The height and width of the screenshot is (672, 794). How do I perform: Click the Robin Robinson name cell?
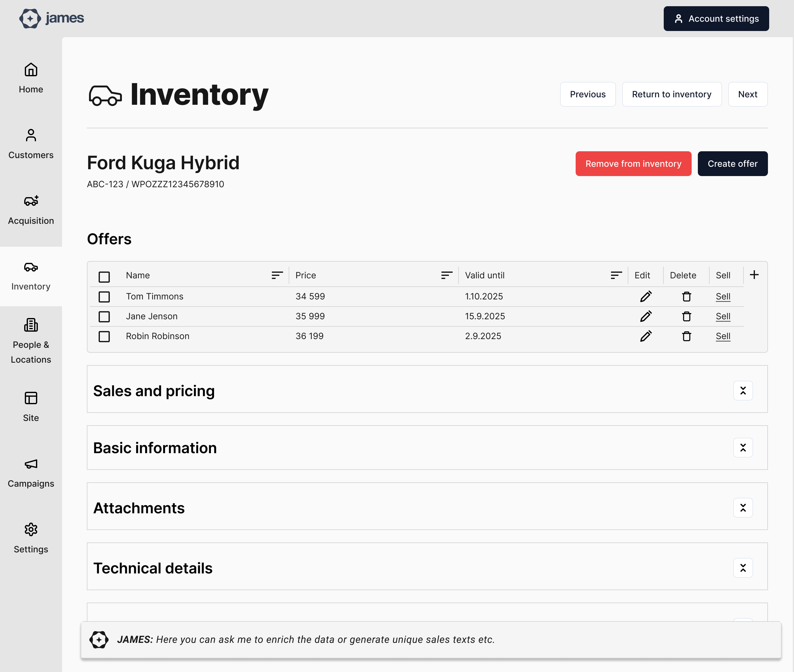pos(158,336)
